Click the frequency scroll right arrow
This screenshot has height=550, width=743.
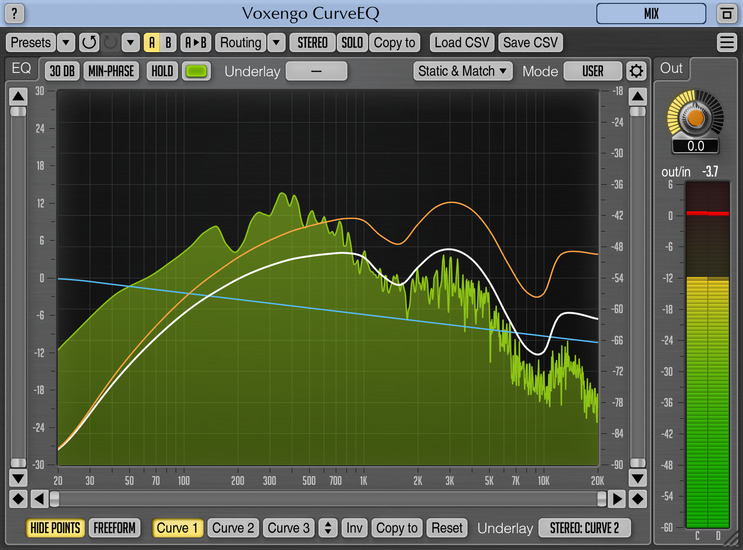617,499
